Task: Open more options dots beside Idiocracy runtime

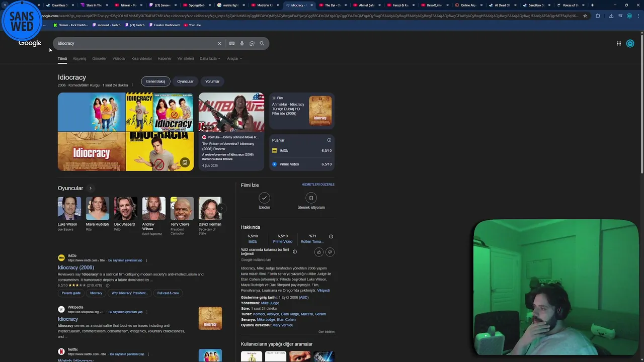Action: point(132,85)
